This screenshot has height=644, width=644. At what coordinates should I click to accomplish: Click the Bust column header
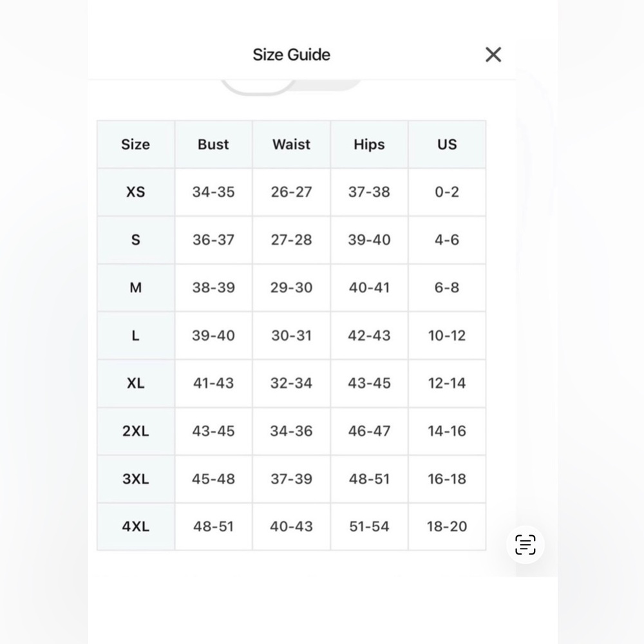point(213,144)
